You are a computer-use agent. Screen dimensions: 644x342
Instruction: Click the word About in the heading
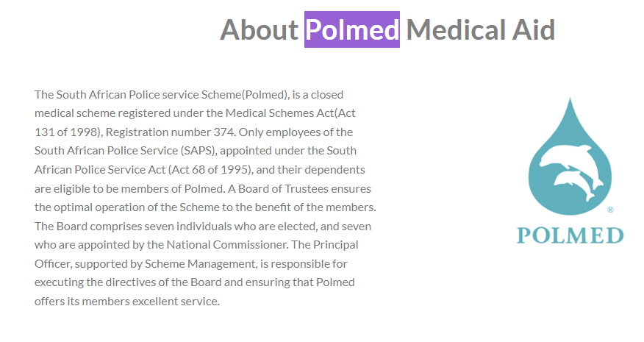tap(259, 30)
